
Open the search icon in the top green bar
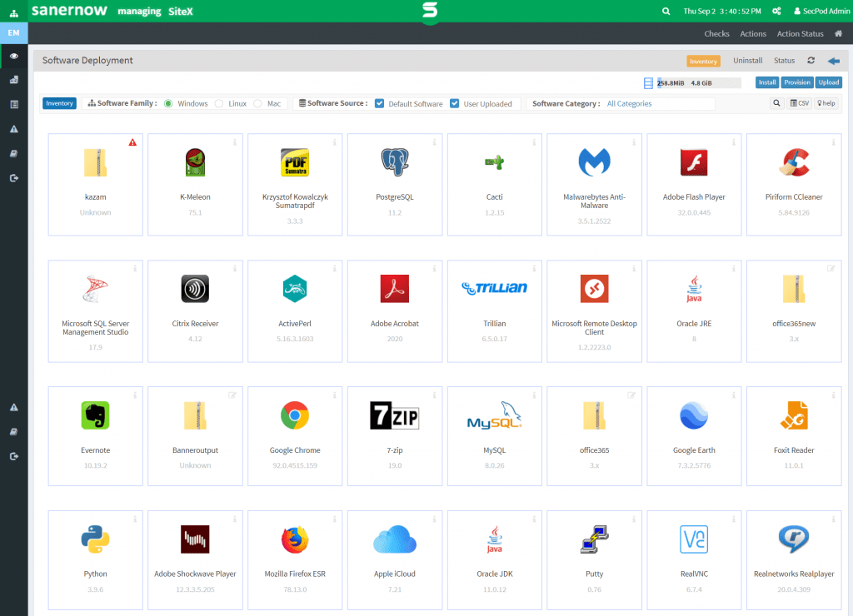point(666,12)
